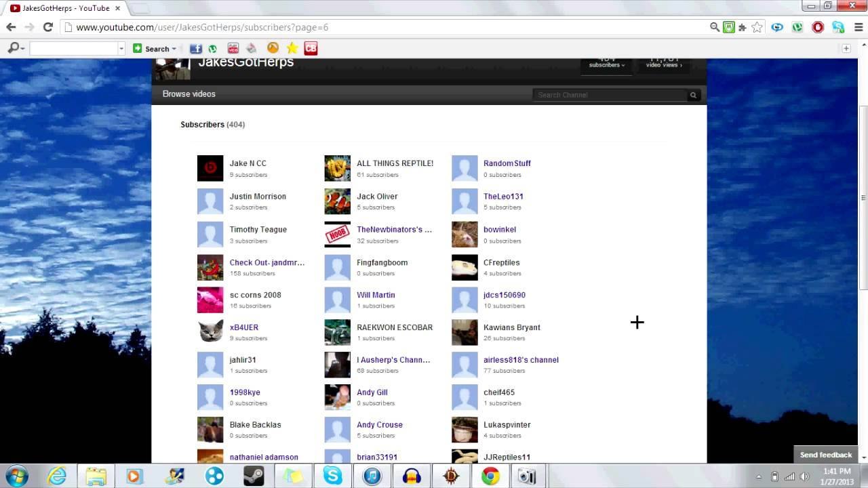Select the JakesGotHerps YouTube browser tab
Screen dimensions: 868x488
65,8
